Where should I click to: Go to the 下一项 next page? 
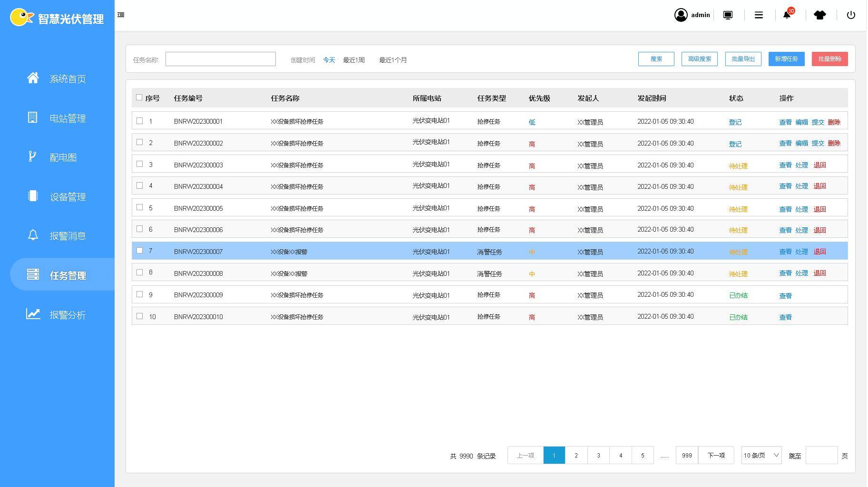click(x=716, y=456)
